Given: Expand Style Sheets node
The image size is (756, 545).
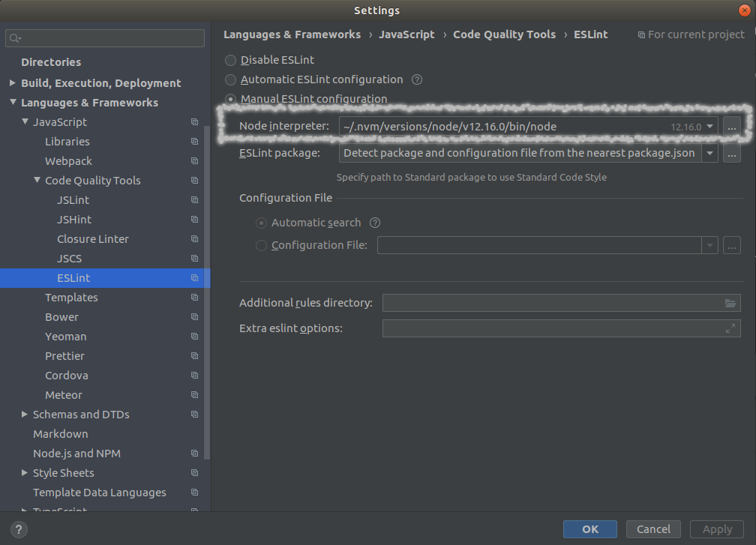Looking at the screenshot, I should coord(25,473).
